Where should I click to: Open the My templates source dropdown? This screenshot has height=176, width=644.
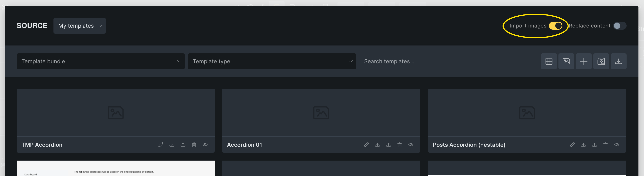(79, 26)
